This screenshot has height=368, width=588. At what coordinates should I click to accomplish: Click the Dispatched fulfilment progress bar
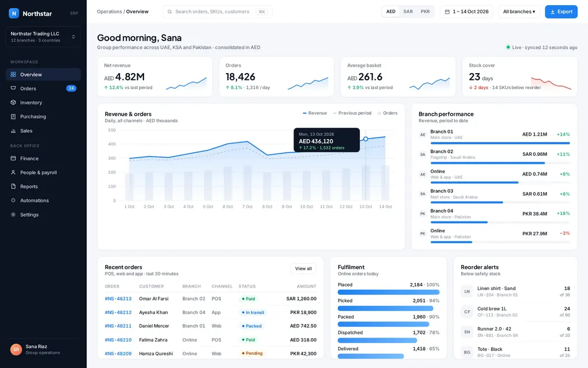[377, 340]
